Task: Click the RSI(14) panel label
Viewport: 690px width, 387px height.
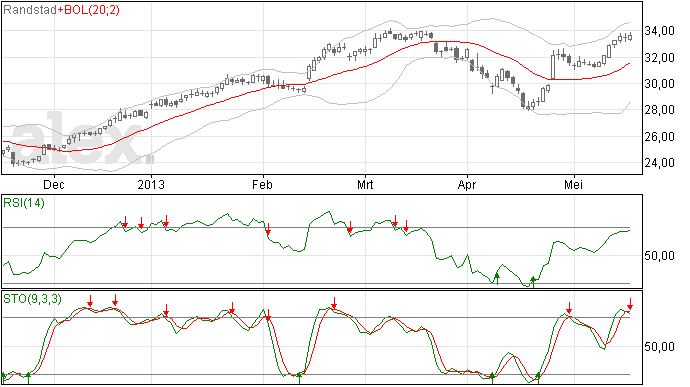Action: (x=24, y=203)
